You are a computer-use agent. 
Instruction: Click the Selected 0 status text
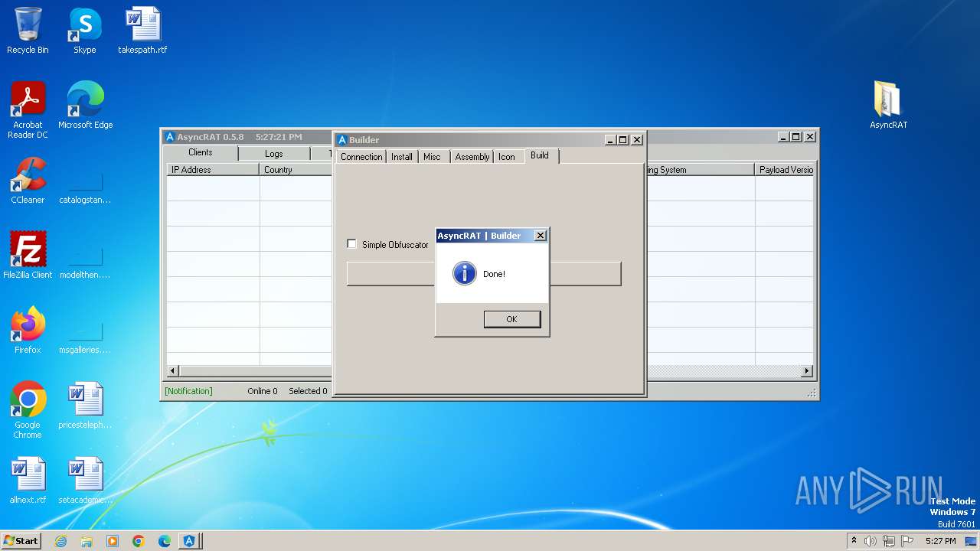[x=308, y=391]
